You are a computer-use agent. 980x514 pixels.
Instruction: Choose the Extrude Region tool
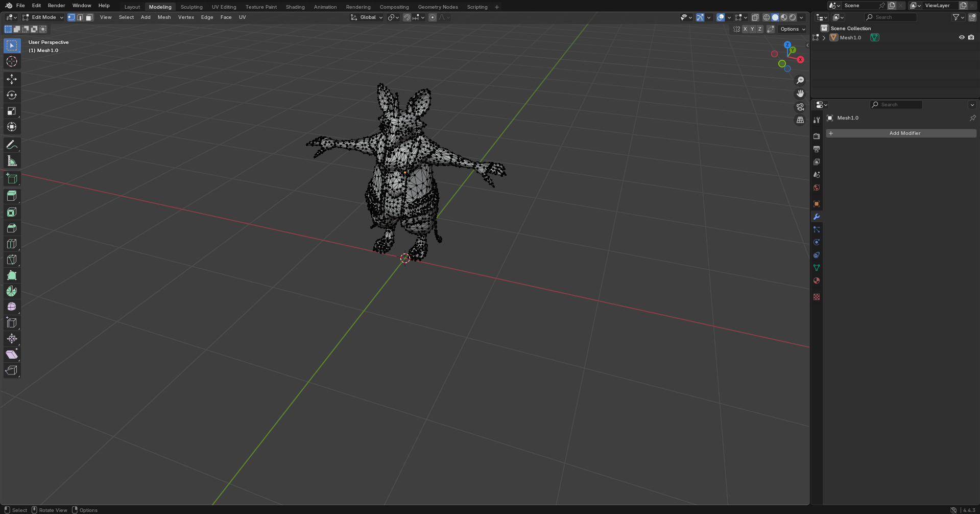(x=12, y=196)
